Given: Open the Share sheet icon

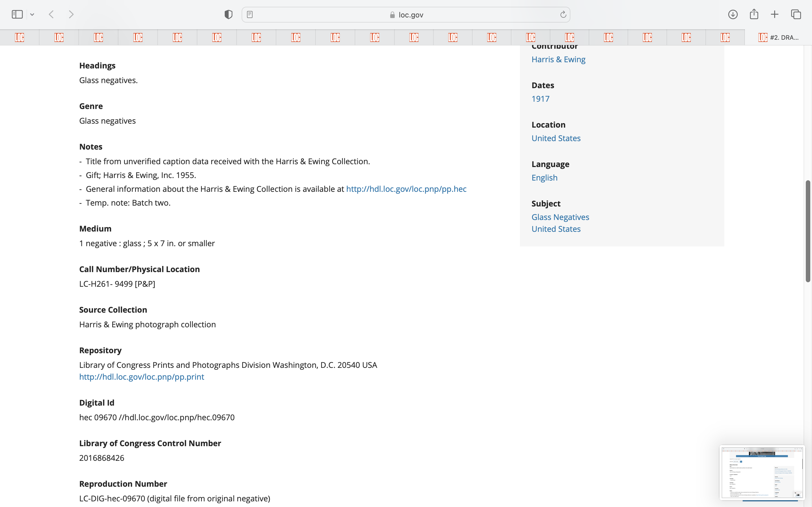Looking at the screenshot, I should click(x=754, y=14).
